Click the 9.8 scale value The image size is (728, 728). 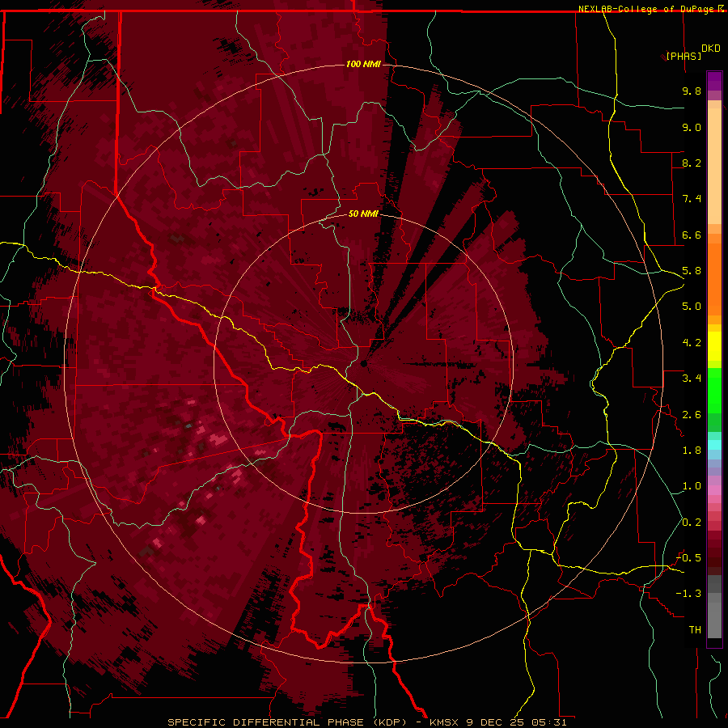pos(692,91)
